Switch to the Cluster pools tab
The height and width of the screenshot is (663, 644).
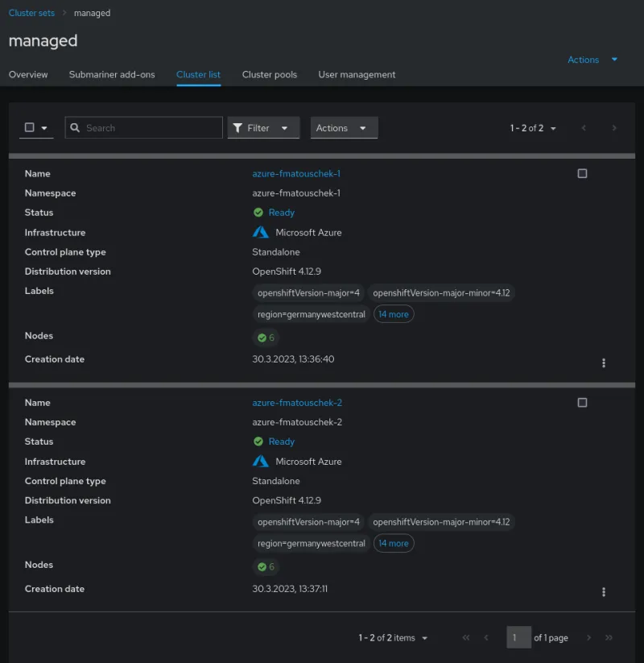[x=270, y=74]
